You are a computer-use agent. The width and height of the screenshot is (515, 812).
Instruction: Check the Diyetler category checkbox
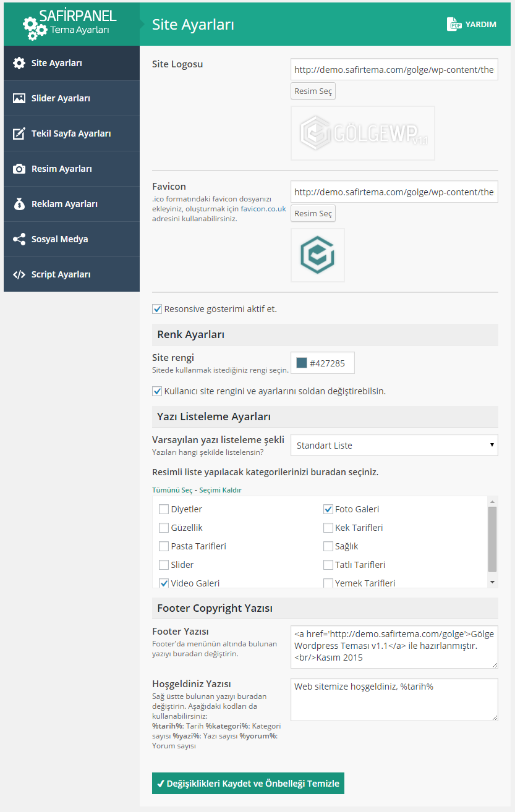pyautogui.click(x=164, y=509)
